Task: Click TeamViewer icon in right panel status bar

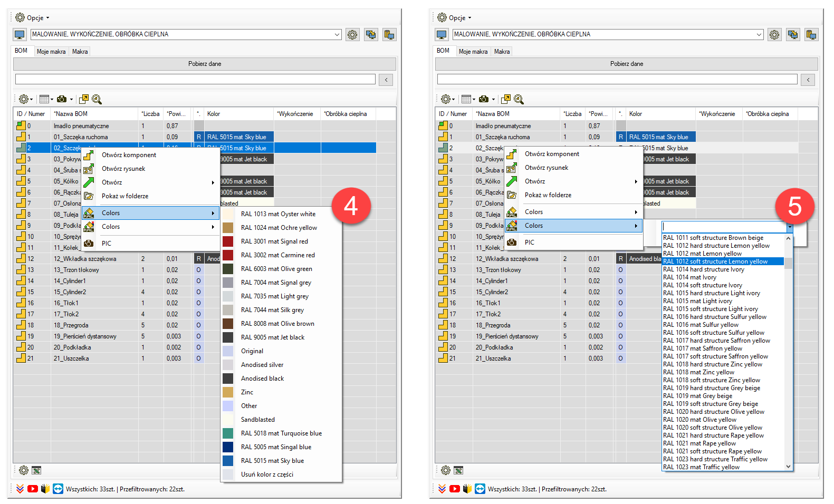Action: tap(480, 489)
